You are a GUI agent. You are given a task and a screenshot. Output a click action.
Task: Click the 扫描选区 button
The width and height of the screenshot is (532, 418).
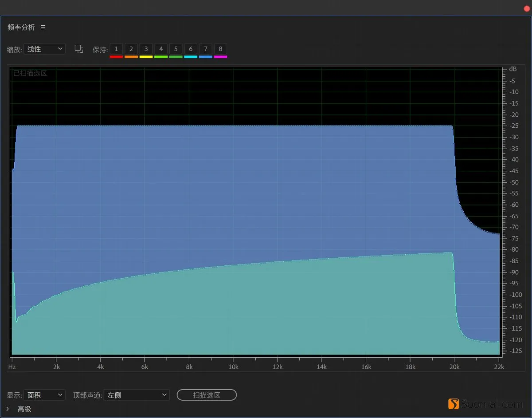tap(207, 395)
